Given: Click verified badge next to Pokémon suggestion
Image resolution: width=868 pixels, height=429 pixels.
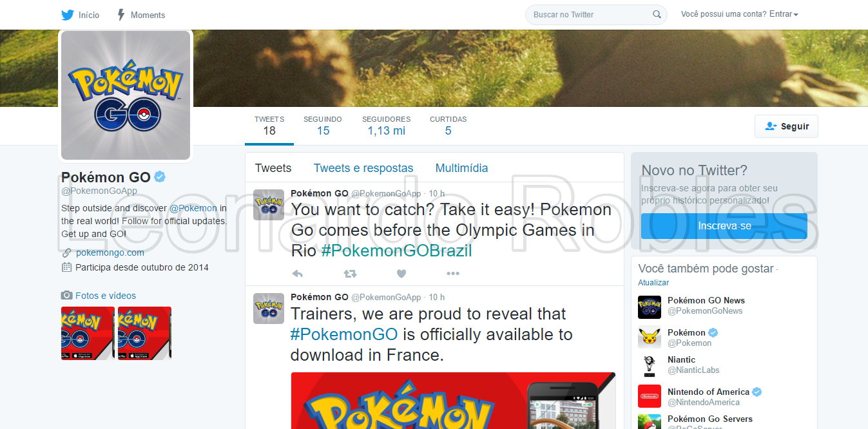Looking at the screenshot, I should 713,332.
